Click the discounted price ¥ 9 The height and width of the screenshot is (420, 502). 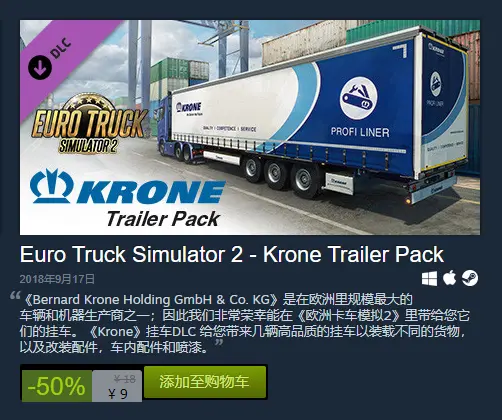pos(118,394)
